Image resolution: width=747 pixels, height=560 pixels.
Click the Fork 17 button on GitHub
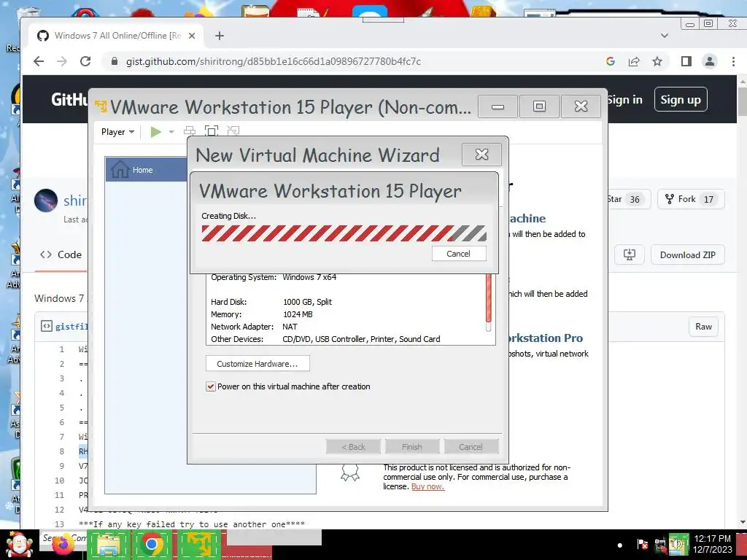[x=692, y=199]
